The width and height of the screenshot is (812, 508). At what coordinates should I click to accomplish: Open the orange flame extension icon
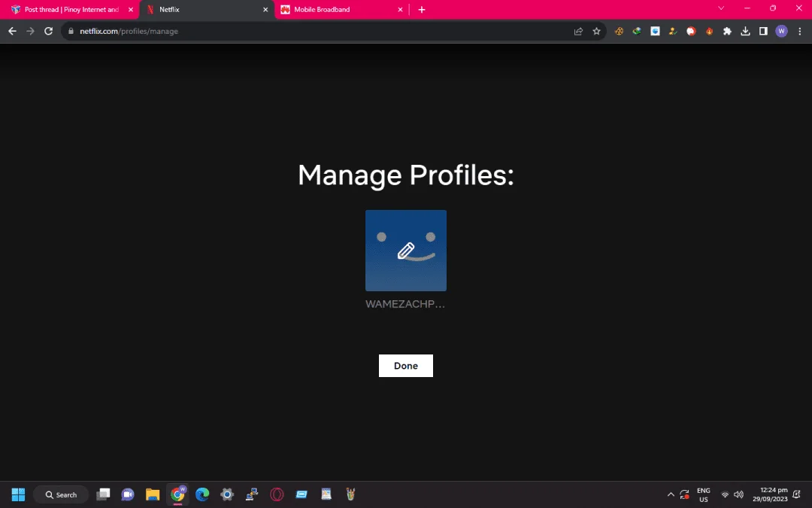709,31
